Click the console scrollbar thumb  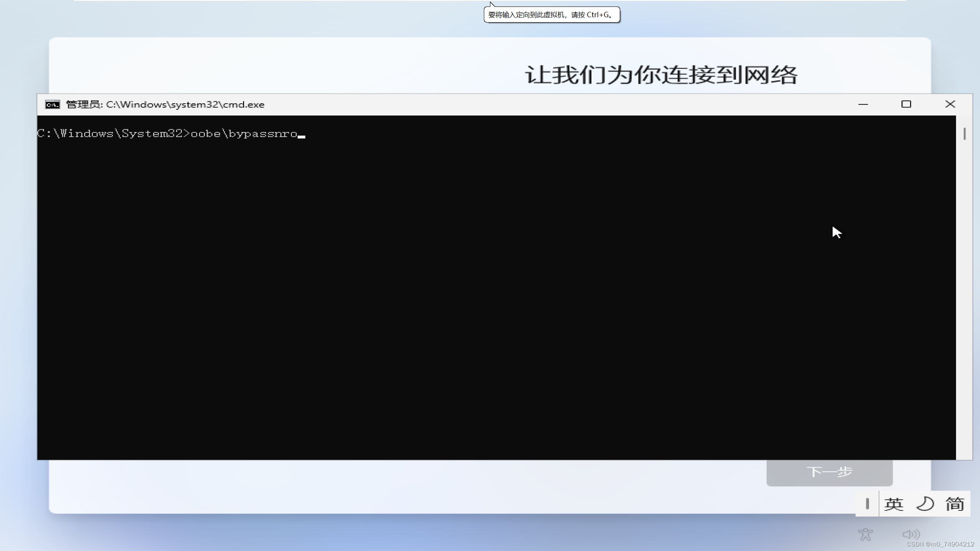pyautogui.click(x=965, y=134)
